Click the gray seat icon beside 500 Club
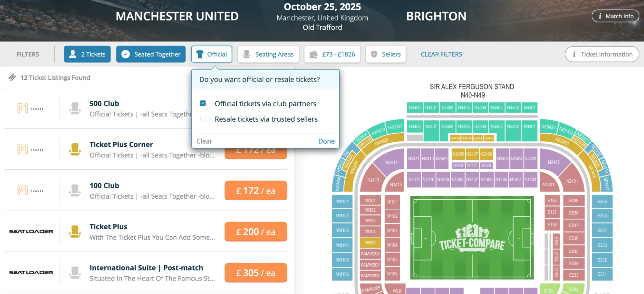The height and width of the screenshot is (294, 644). [x=75, y=108]
